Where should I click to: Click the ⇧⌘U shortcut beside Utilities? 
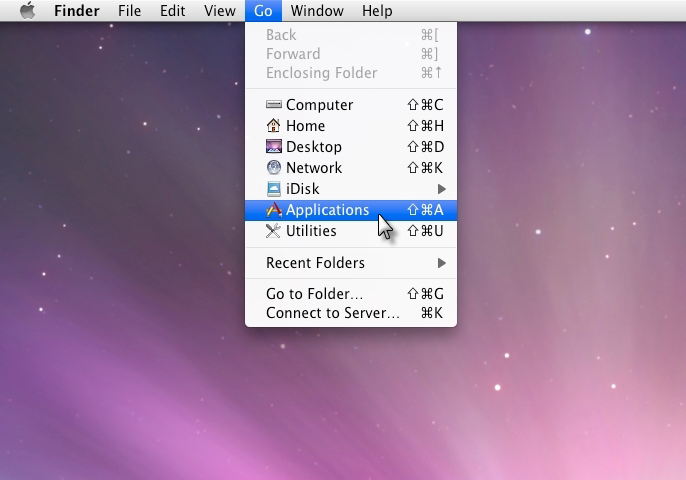425,231
